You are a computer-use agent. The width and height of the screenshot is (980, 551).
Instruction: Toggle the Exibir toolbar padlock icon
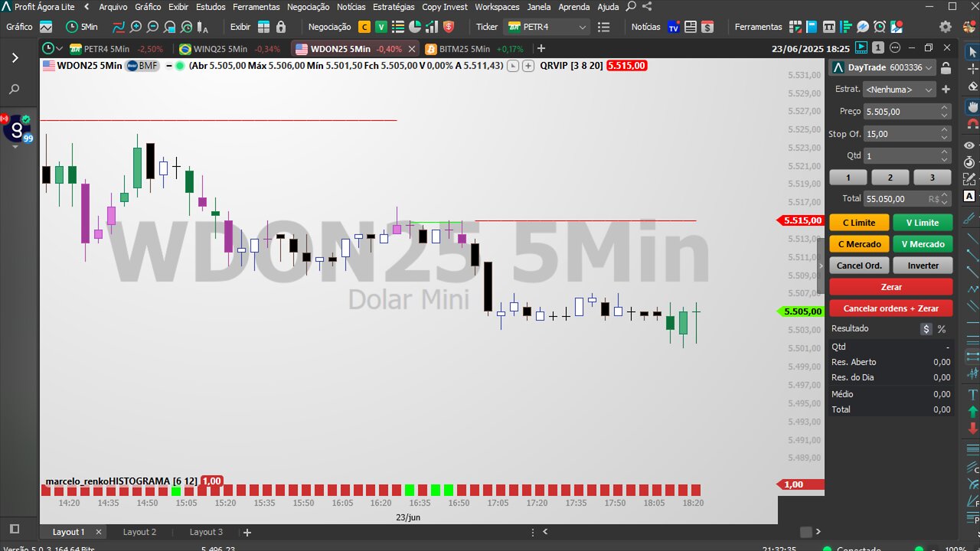(281, 27)
